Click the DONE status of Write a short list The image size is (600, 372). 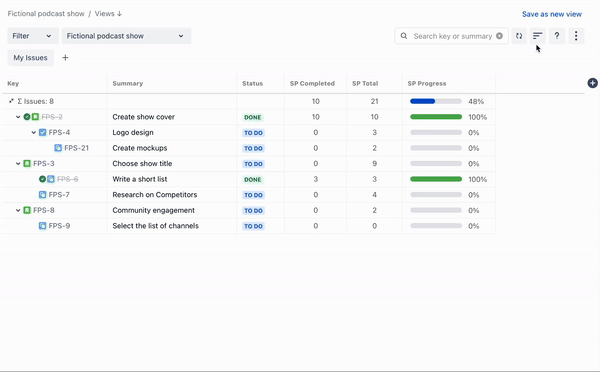(253, 179)
